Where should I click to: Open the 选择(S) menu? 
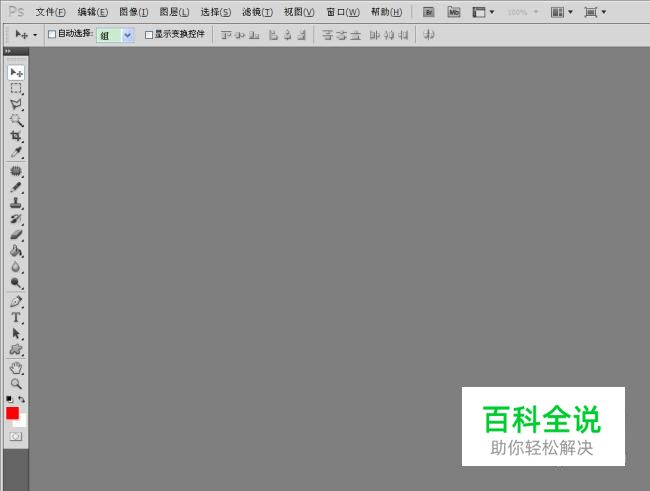click(x=216, y=12)
